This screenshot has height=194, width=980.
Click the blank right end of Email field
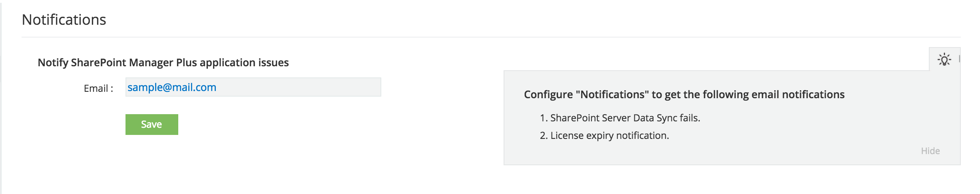click(x=360, y=87)
